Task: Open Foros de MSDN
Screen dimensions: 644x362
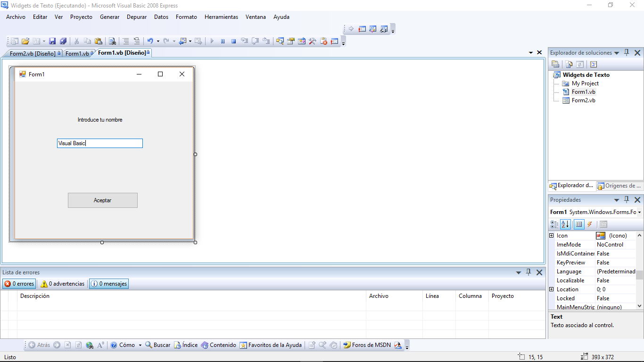Action: pyautogui.click(x=367, y=345)
